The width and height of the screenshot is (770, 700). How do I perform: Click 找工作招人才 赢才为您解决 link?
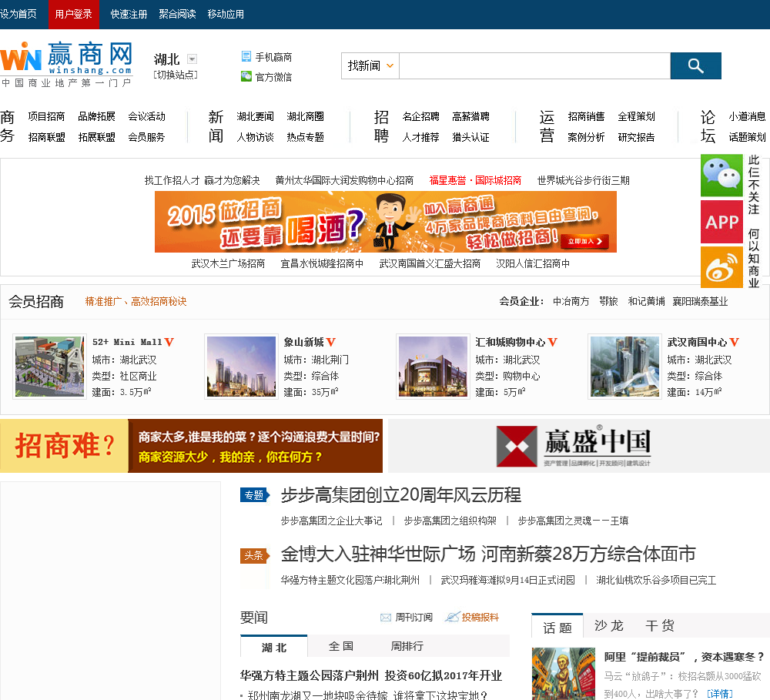[203, 180]
